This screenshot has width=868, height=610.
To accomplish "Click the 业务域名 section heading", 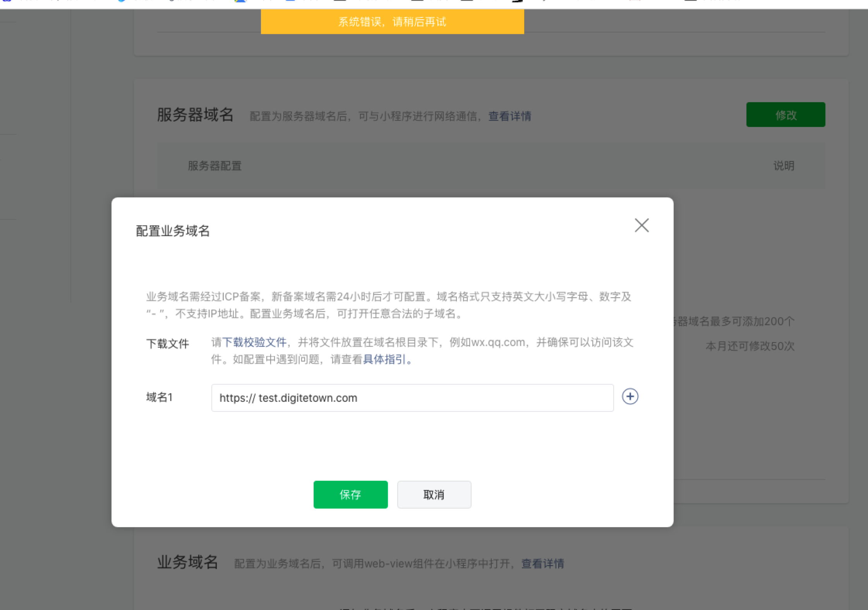I will [x=187, y=562].
